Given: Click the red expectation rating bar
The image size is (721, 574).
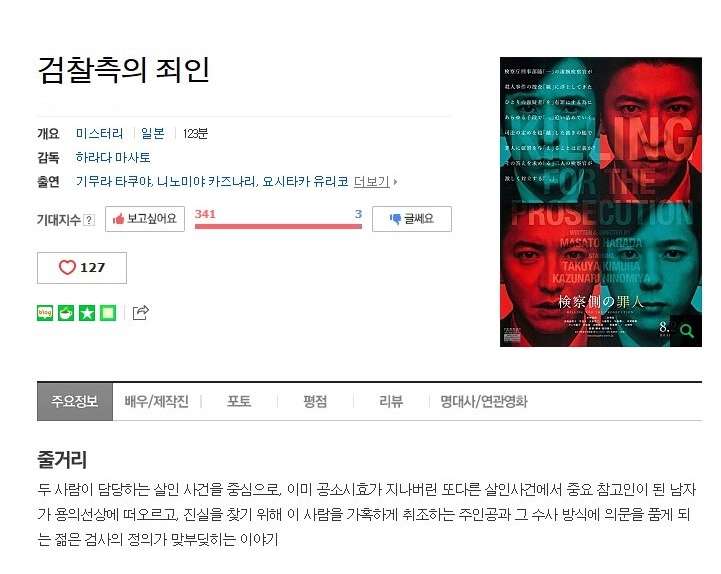Looking at the screenshot, I should click(278, 226).
